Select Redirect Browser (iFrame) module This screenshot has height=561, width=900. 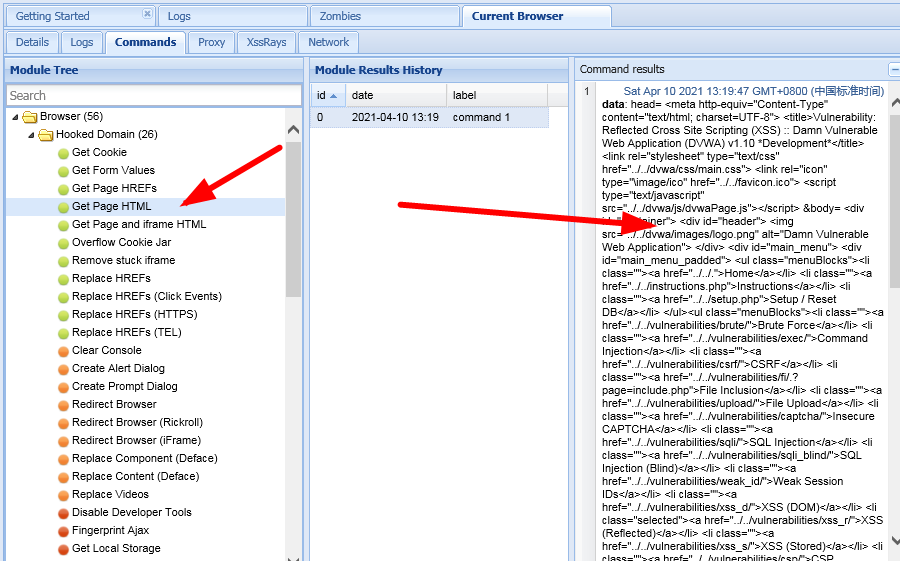tap(137, 440)
